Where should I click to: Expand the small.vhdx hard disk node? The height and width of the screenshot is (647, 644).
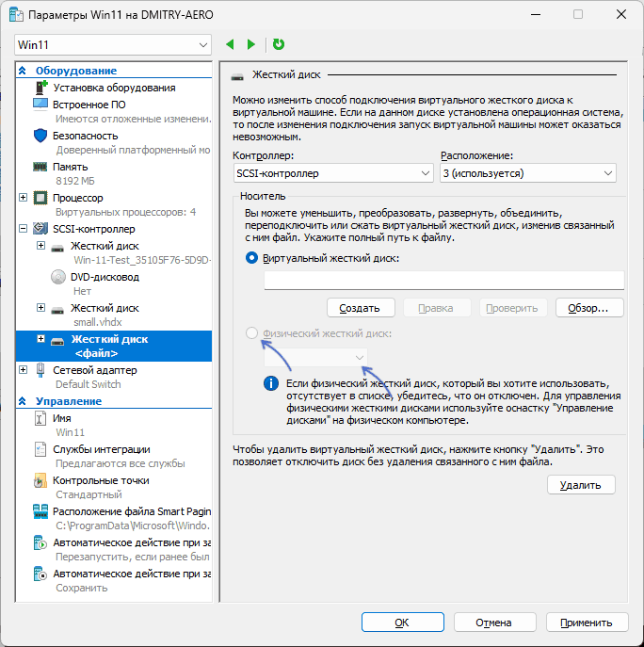tap(40, 307)
